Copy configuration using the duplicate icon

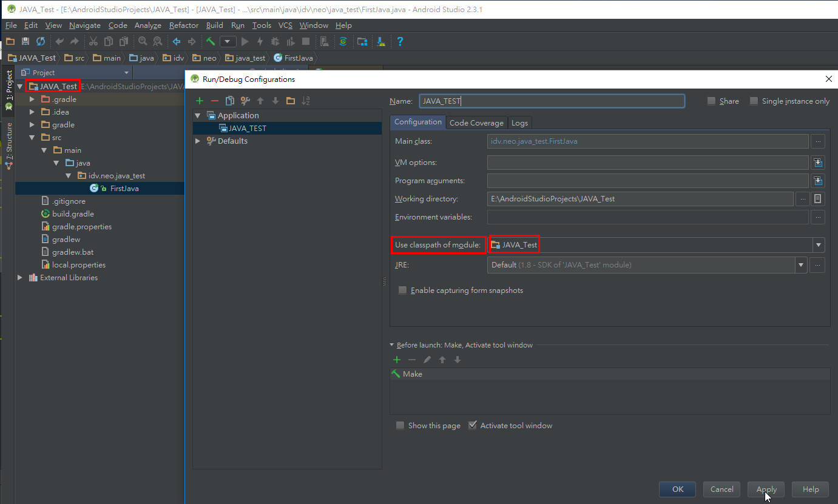click(229, 101)
